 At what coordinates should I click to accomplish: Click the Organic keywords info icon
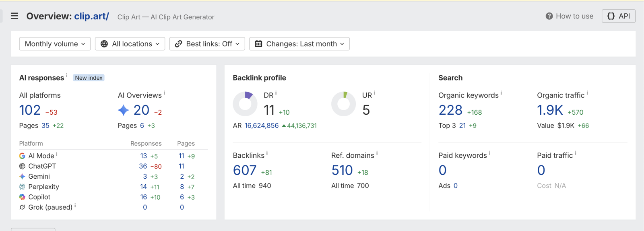501,93
